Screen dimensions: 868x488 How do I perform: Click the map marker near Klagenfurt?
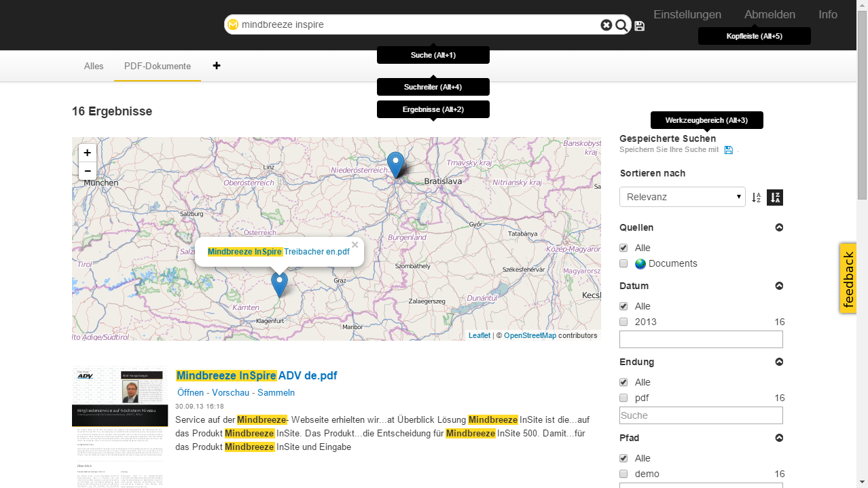[x=279, y=284]
